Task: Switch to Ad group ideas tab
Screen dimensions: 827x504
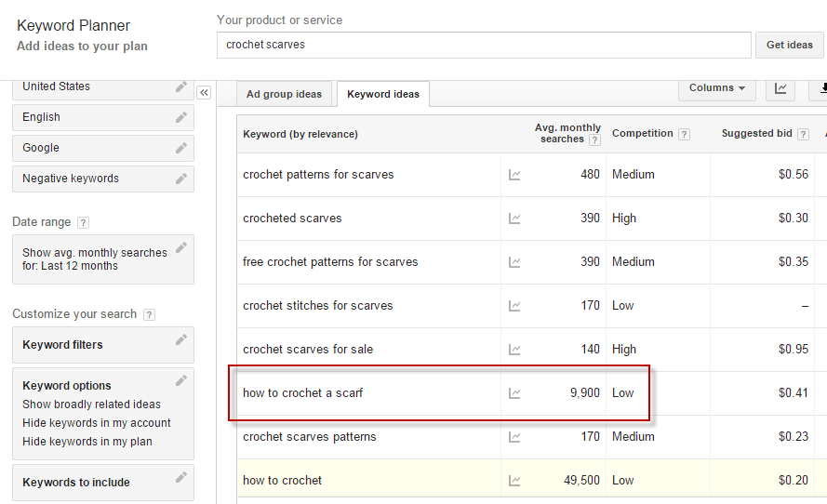Action: coord(284,94)
